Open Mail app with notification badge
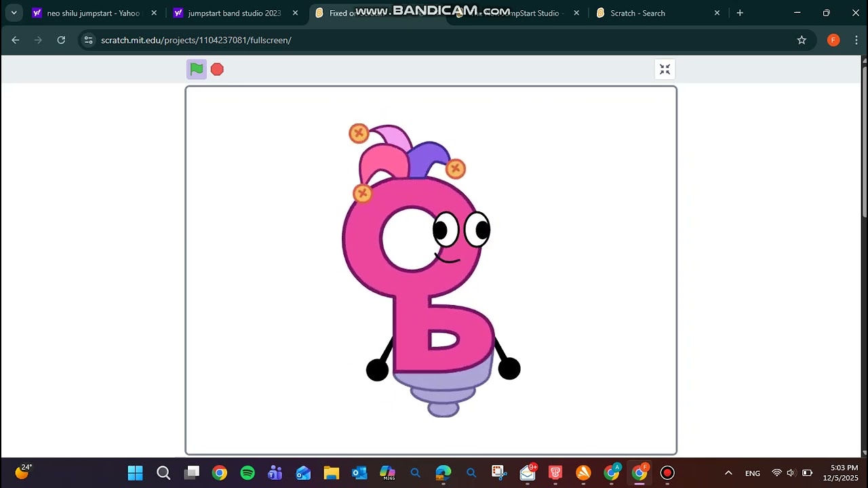This screenshot has width=868, height=488. pos(528,473)
